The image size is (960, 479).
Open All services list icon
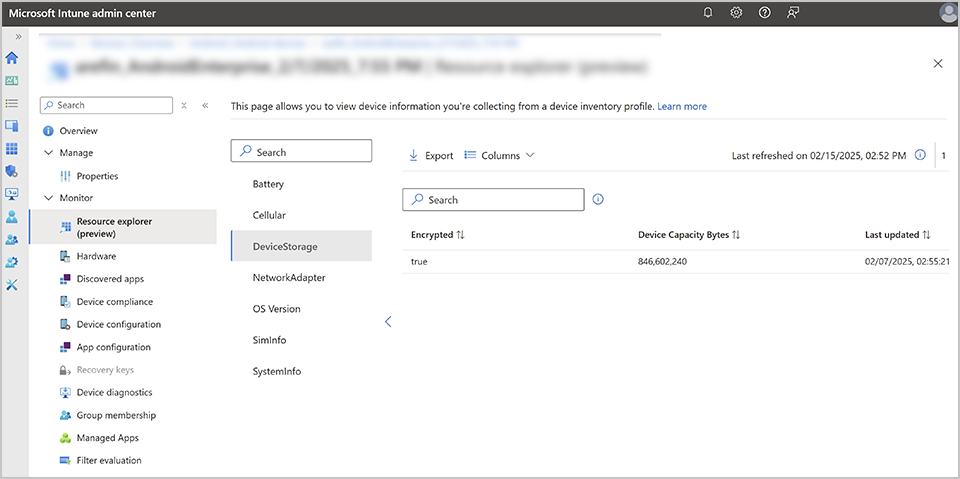[x=12, y=103]
